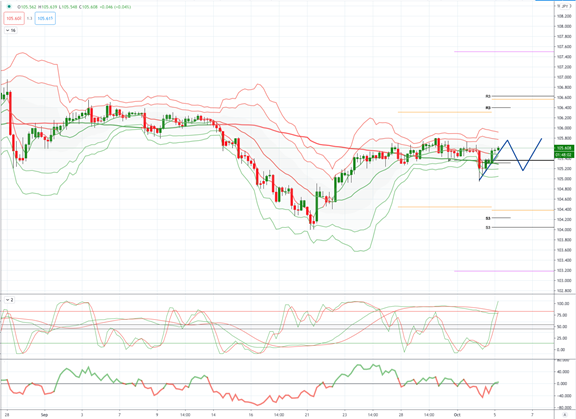Click the Oct label on time axis
The width and height of the screenshot is (576, 419).
pos(457,415)
